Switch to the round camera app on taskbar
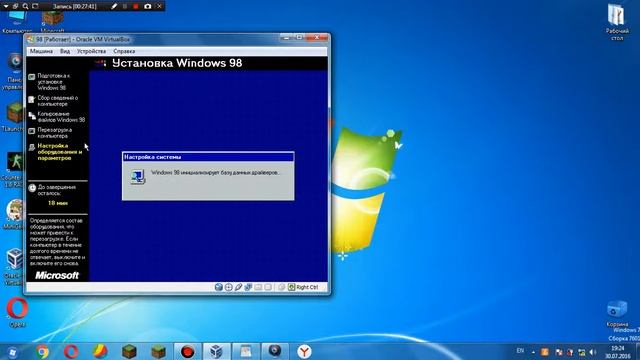The width and height of the screenshot is (640, 360). point(275,352)
